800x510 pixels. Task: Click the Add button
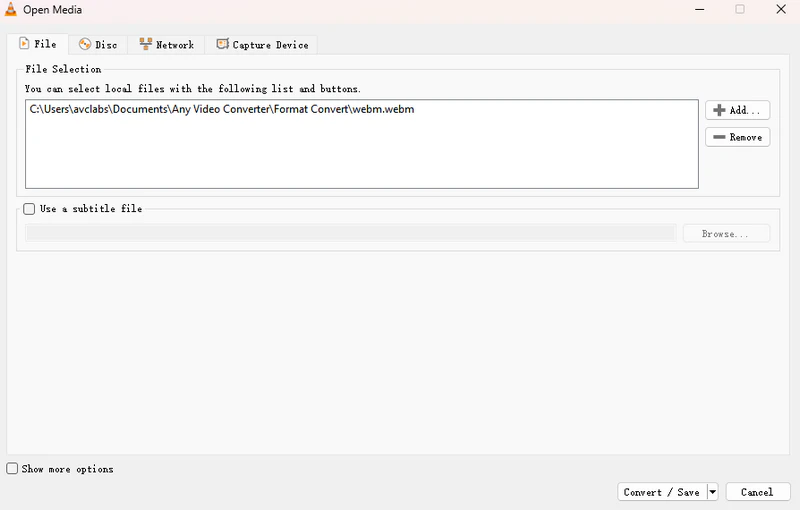[737, 110]
